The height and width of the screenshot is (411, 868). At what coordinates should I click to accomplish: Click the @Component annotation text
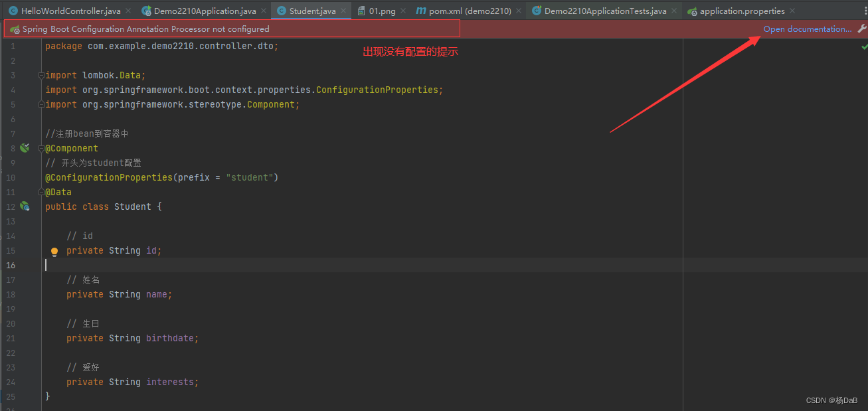(x=72, y=148)
